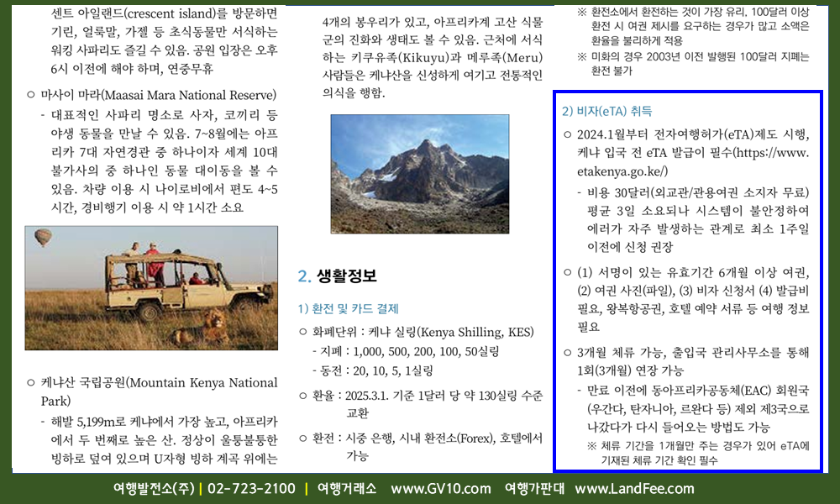This screenshot has height=504, width=840.
Task: Select the 'crescent island' text line
Action: (164, 13)
